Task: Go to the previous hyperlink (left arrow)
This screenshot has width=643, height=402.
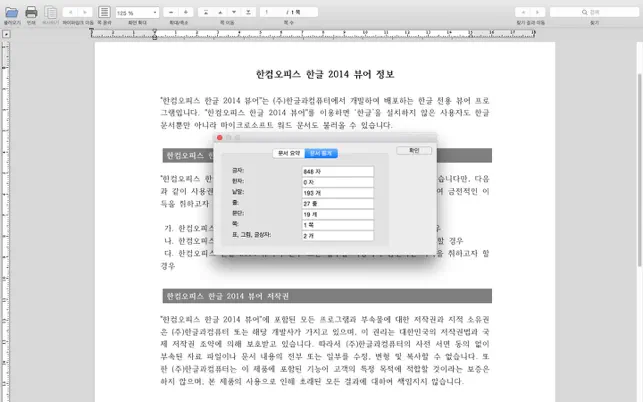Action: 70,12
